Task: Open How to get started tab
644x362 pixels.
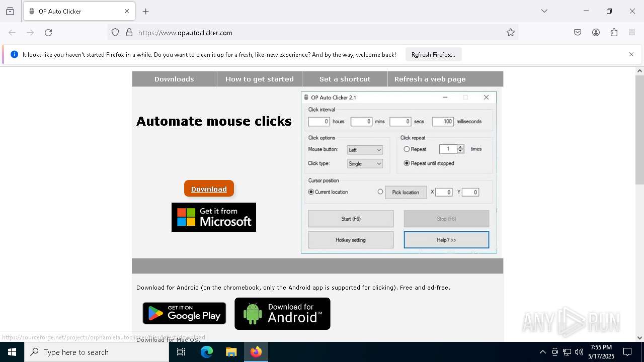Action: coord(260,79)
